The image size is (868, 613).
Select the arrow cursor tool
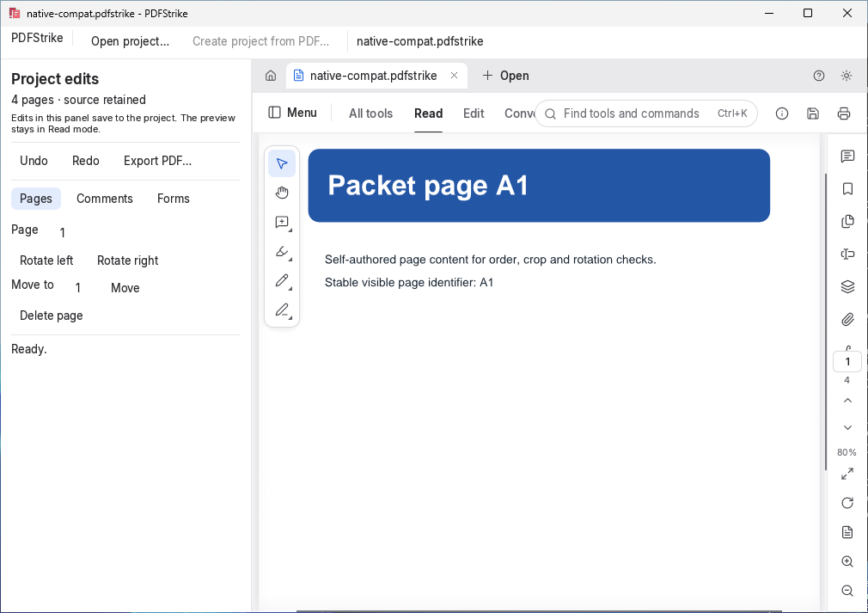282,164
